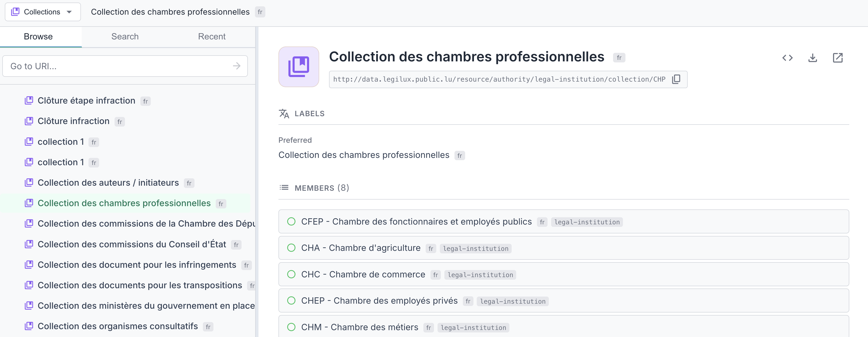Image resolution: width=868 pixels, height=337 pixels.
Task: Click the large purple collection icon
Action: [x=298, y=67]
